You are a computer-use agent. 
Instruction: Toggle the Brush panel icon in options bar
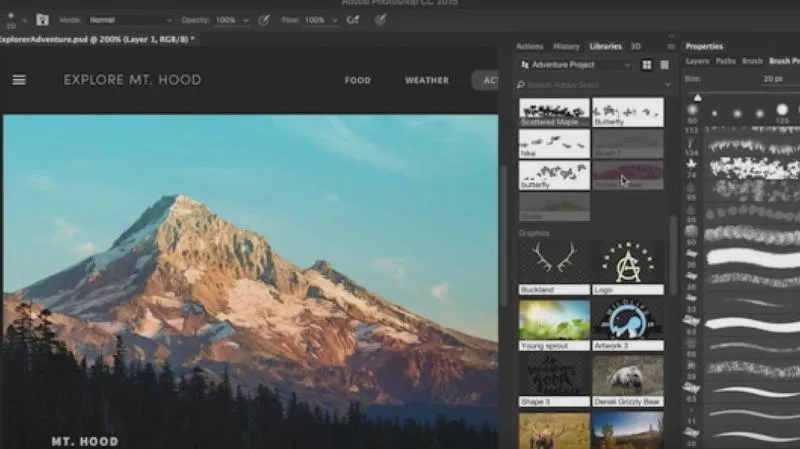[43, 19]
